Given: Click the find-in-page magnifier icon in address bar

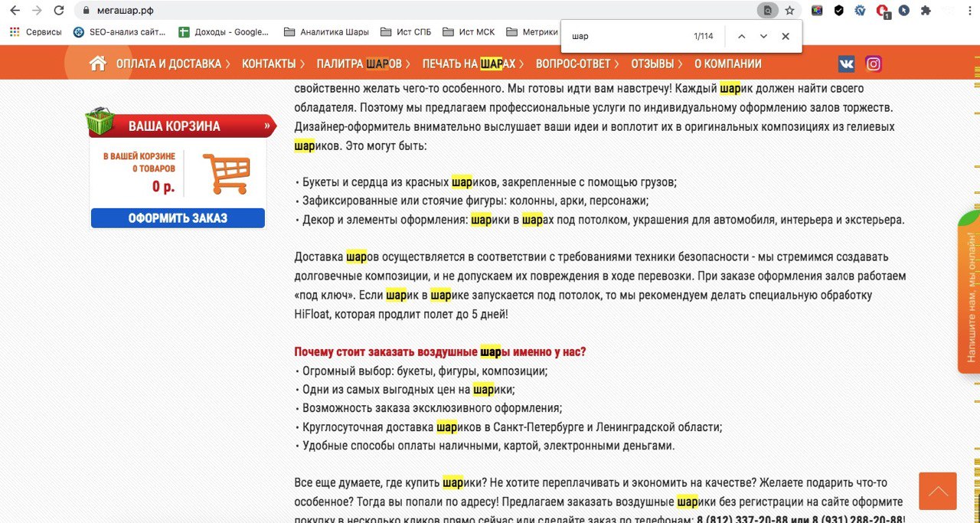Looking at the screenshot, I should [767, 11].
